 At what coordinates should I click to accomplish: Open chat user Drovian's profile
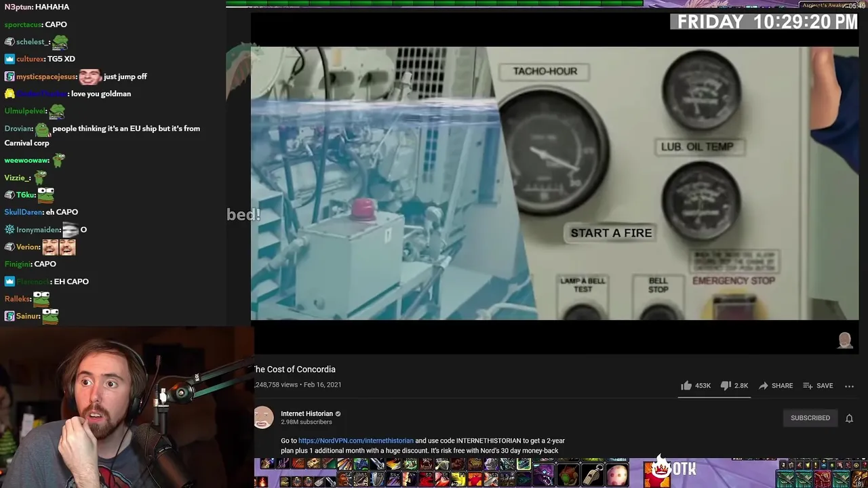(18, 128)
